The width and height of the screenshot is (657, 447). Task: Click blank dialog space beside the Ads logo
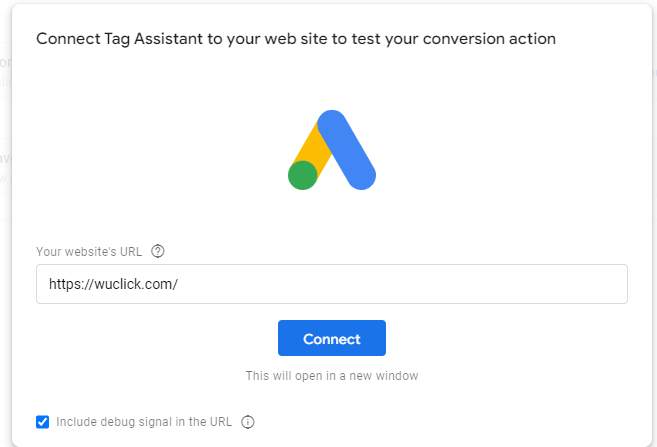(x=503, y=151)
